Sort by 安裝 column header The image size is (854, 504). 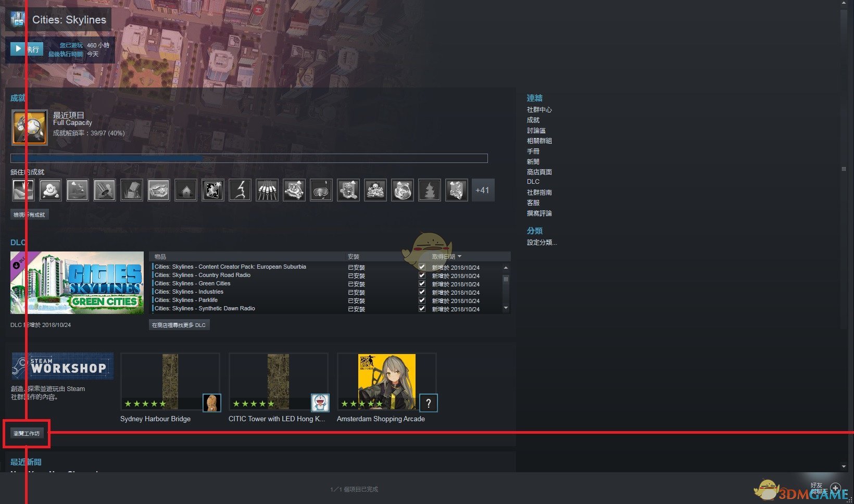[354, 257]
